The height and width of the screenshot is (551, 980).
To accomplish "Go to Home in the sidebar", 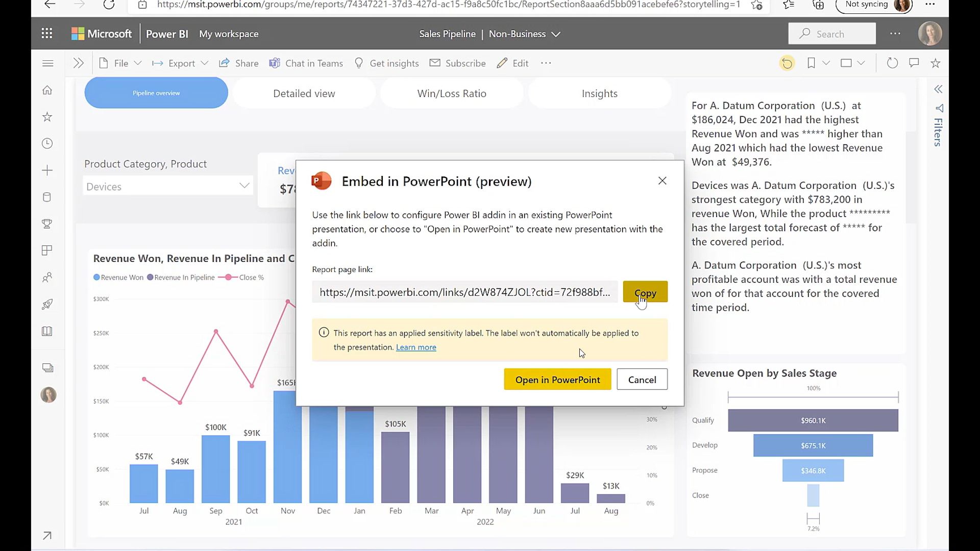I will [47, 90].
